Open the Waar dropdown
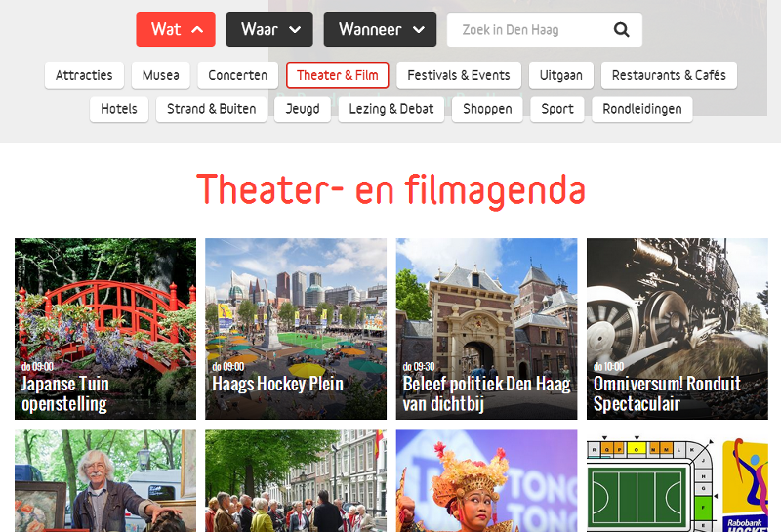 click(269, 29)
